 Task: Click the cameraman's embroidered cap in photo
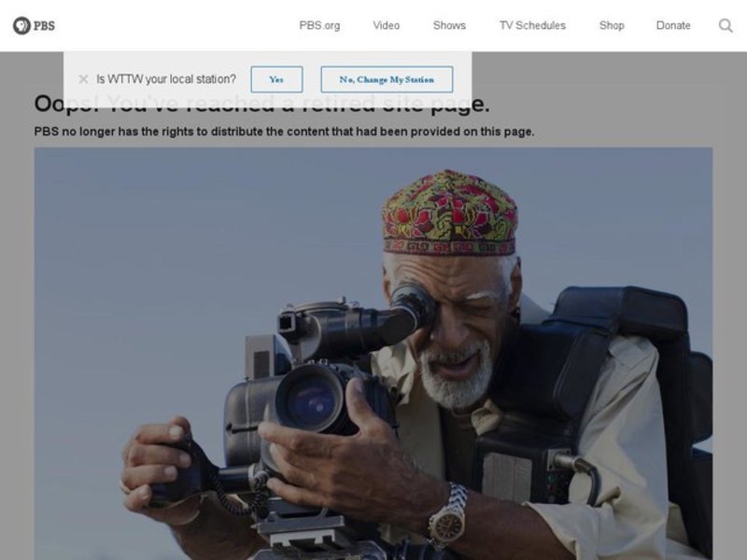[x=449, y=212]
